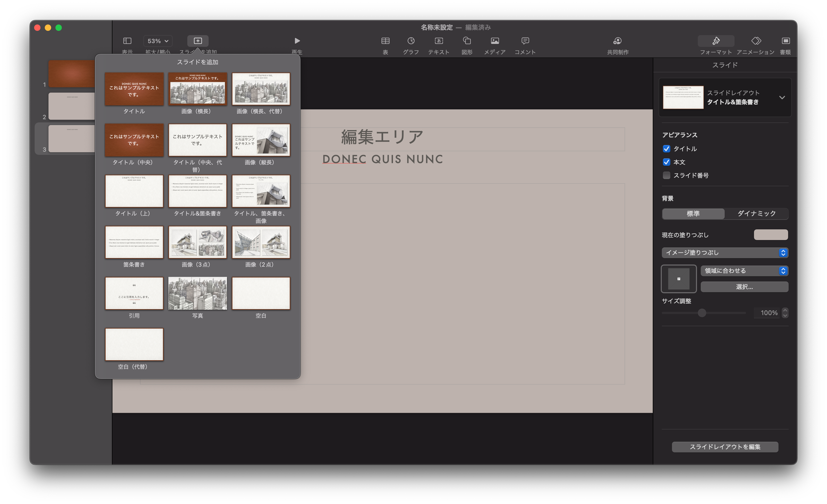
Task: Open the Chart (グラフ) toolbar icon
Action: pyautogui.click(x=411, y=41)
